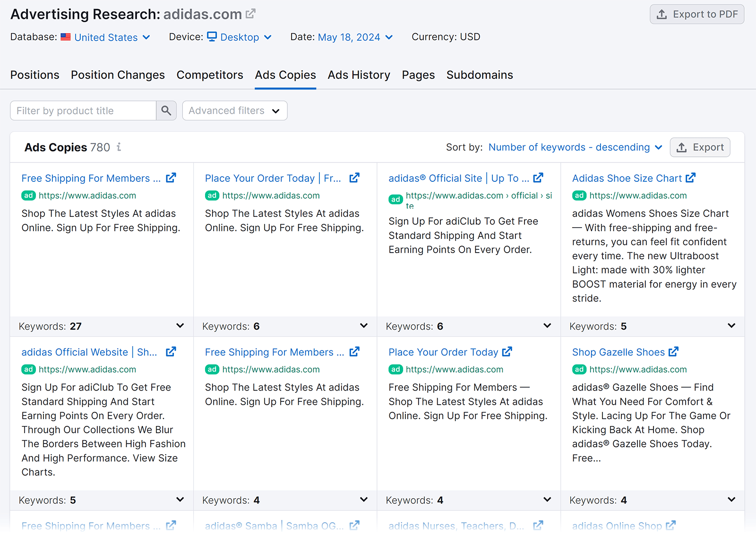
Task: Expand keywords for the ad with 27 keywords
Action: coord(180,326)
